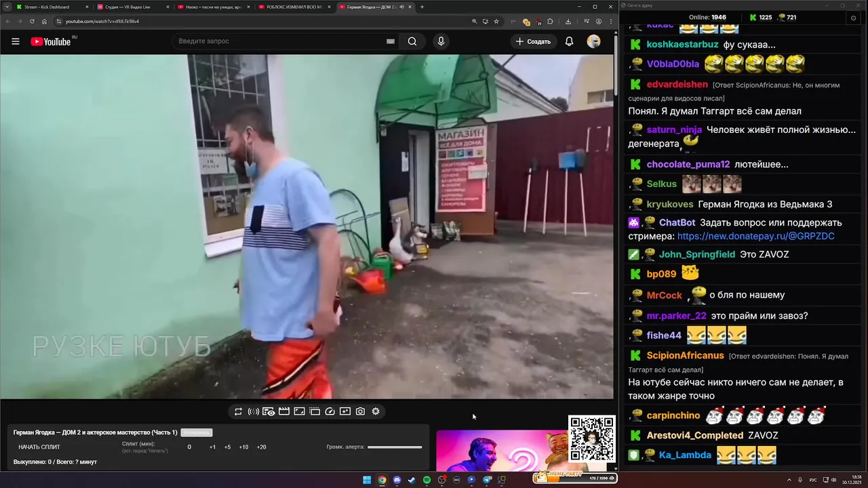Open the YouTube hamburger guide menu
868x488 pixels.
click(x=16, y=41)
